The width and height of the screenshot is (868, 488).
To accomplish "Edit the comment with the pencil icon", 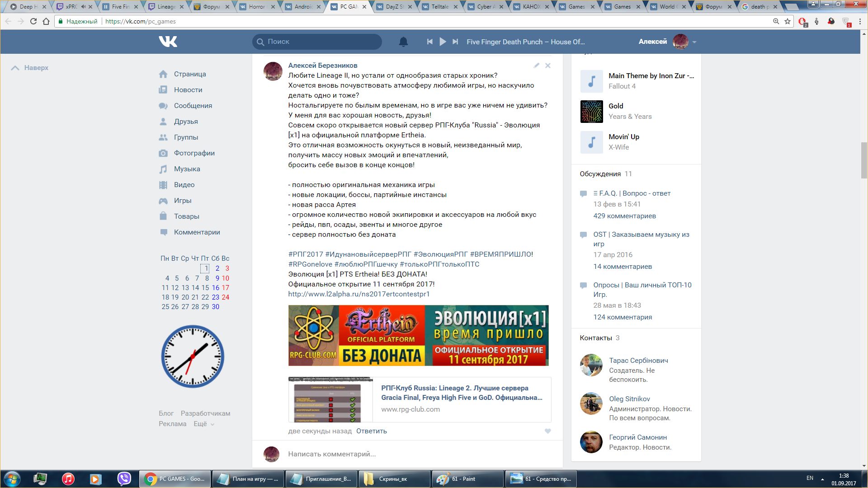I will coord(536,66).
